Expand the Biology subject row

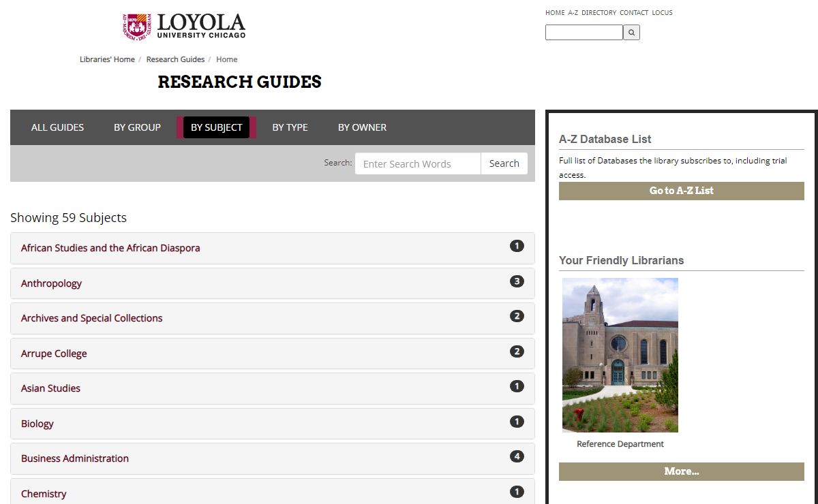[x=37, y=424]
